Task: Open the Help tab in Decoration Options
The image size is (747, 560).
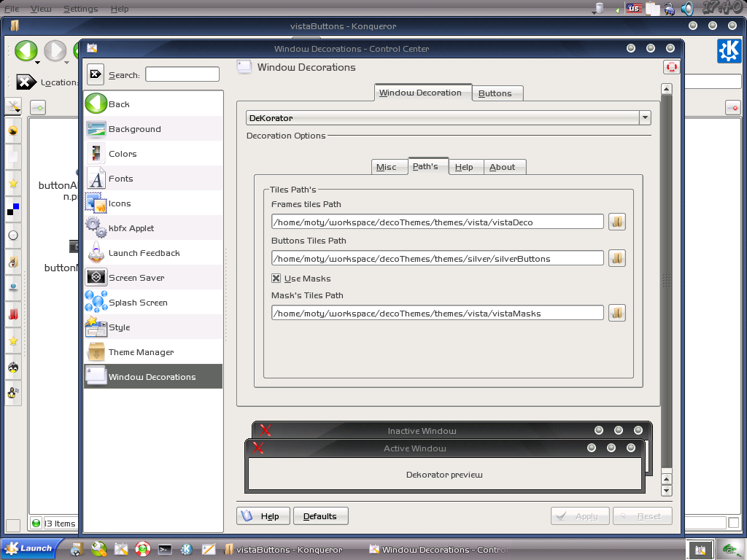Action: point(466,167)
